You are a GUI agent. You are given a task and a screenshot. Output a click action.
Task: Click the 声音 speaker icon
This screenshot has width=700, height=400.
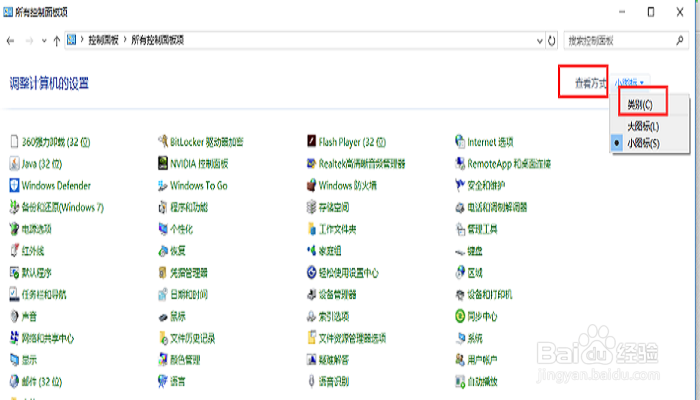point(14,317)
